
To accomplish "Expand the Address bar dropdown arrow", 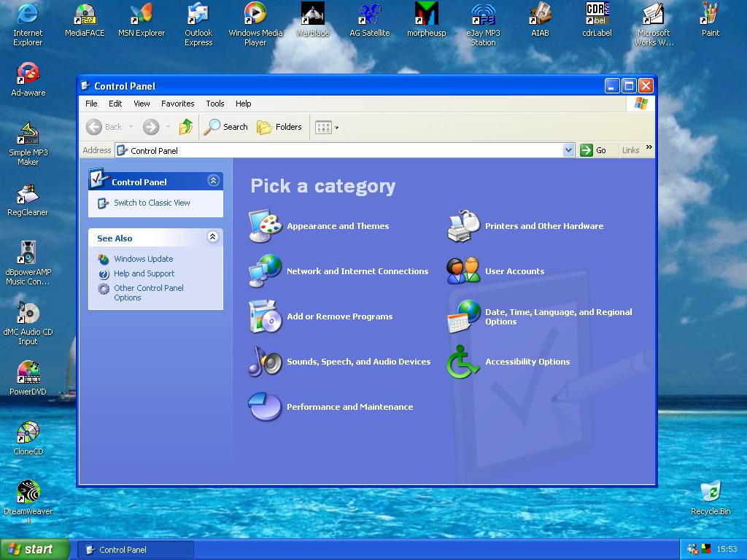I will [569, 150].
